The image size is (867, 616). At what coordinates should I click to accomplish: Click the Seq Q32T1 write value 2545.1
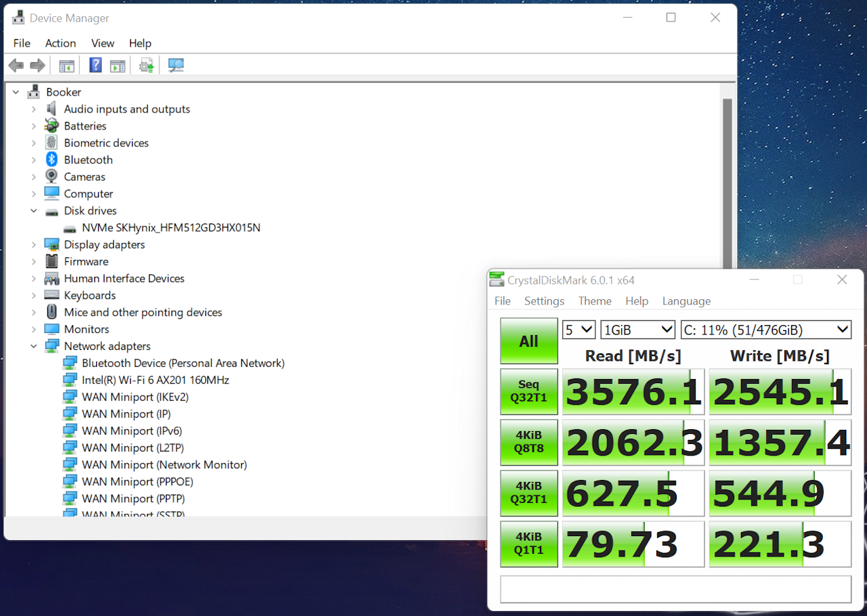pos(780,391)
